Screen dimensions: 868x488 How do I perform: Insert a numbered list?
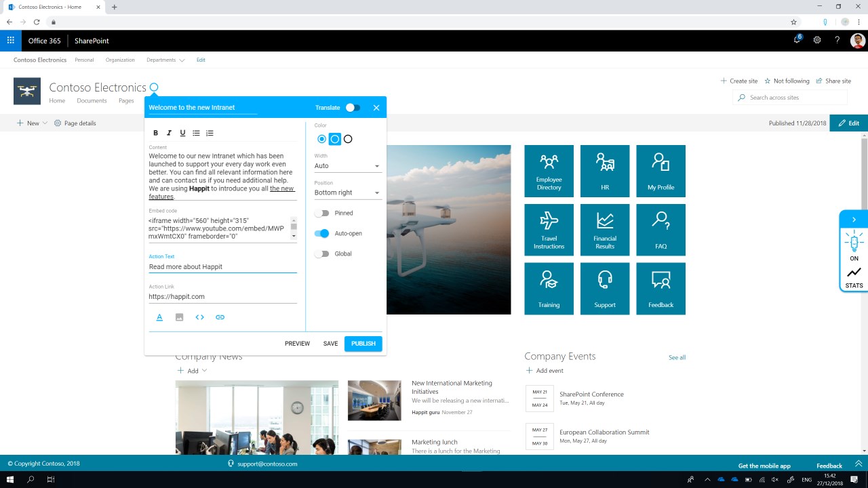210,133
